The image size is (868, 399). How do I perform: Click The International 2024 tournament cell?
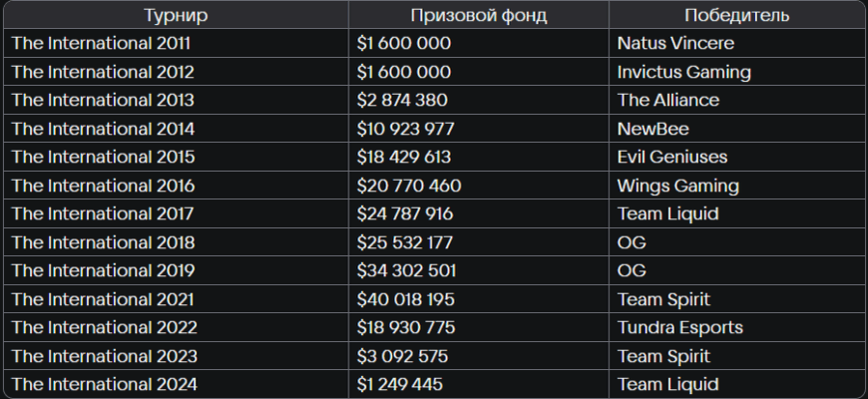101,385
